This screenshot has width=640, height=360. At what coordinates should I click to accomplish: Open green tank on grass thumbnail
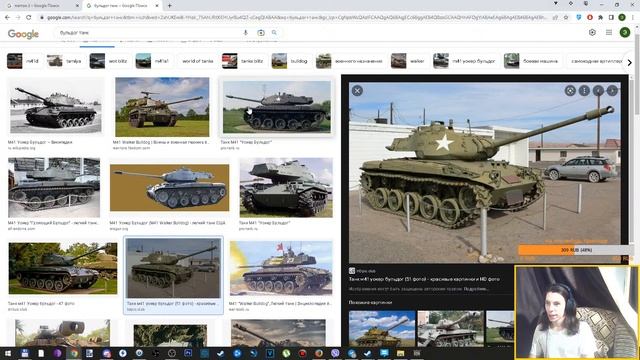click(162, 107)
